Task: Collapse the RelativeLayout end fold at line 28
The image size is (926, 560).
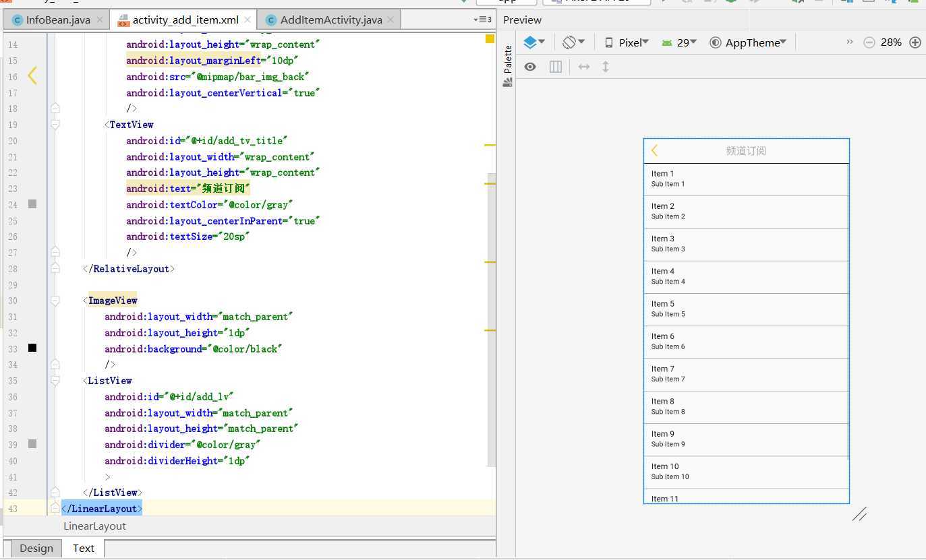Action: tap(55, 268)
